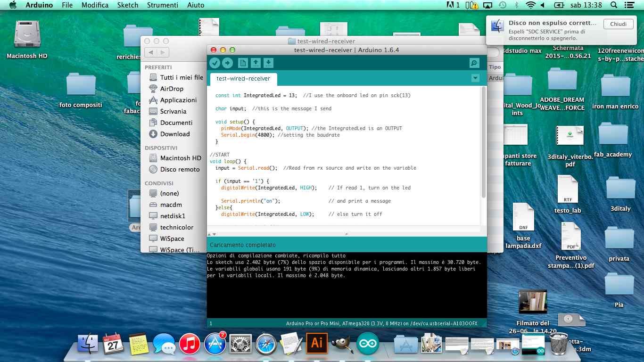Click the Verify sketch checkmark button
644x362 pixels.
click(215, 63)
